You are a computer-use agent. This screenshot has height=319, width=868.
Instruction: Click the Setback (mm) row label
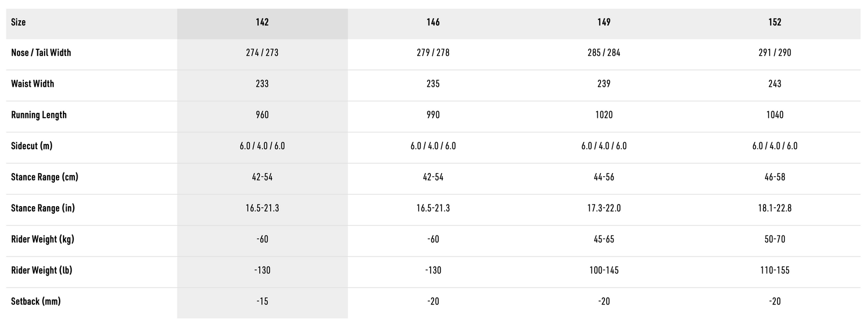36,302
